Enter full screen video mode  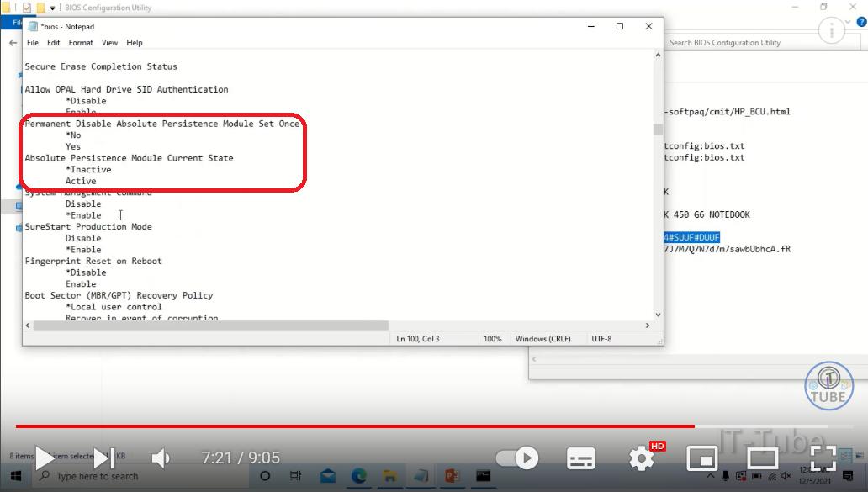[x=823, y=458]
